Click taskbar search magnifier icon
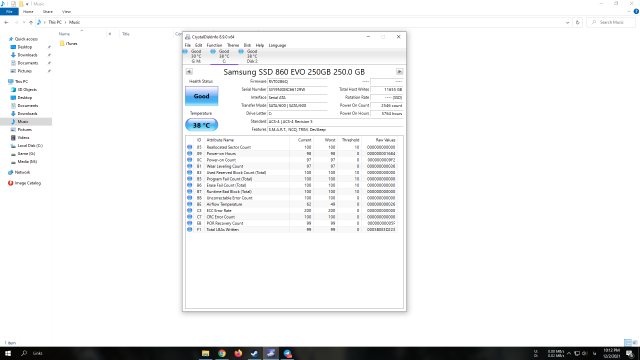The width and height of the screenshot is (640, 360). coord(24,353)
